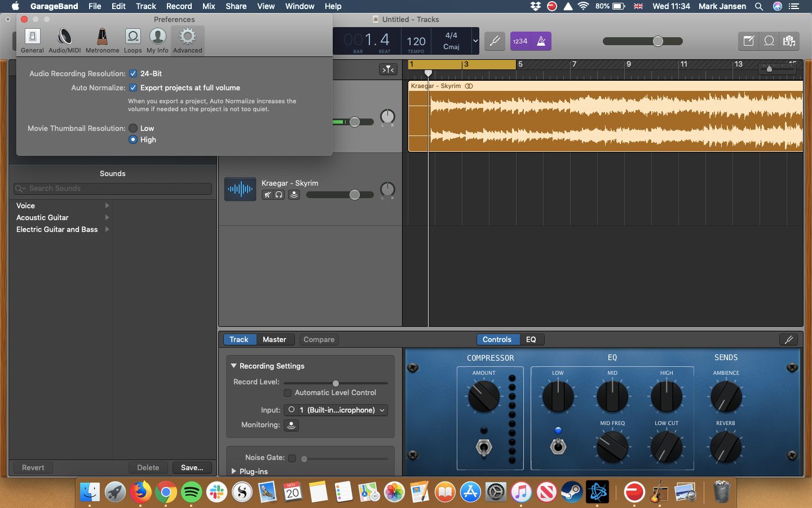
Task: Click into the Search Sounds field
Action: [113, 189]
